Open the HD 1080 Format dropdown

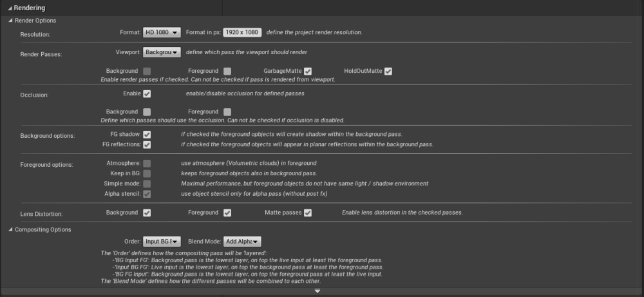click(x=162, y=33)
